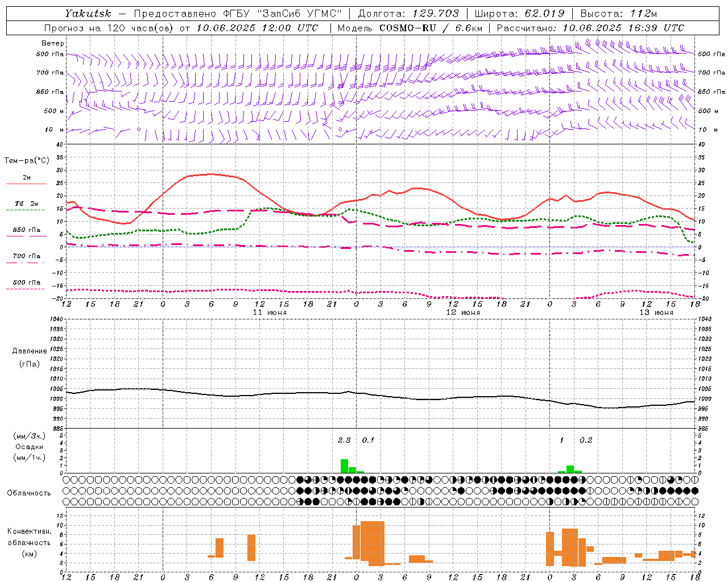The height and width of the screenshot is (582, 728).
Task: Click the '850 гПа' temperature legend entry
Action: click(x=27, y=230)
